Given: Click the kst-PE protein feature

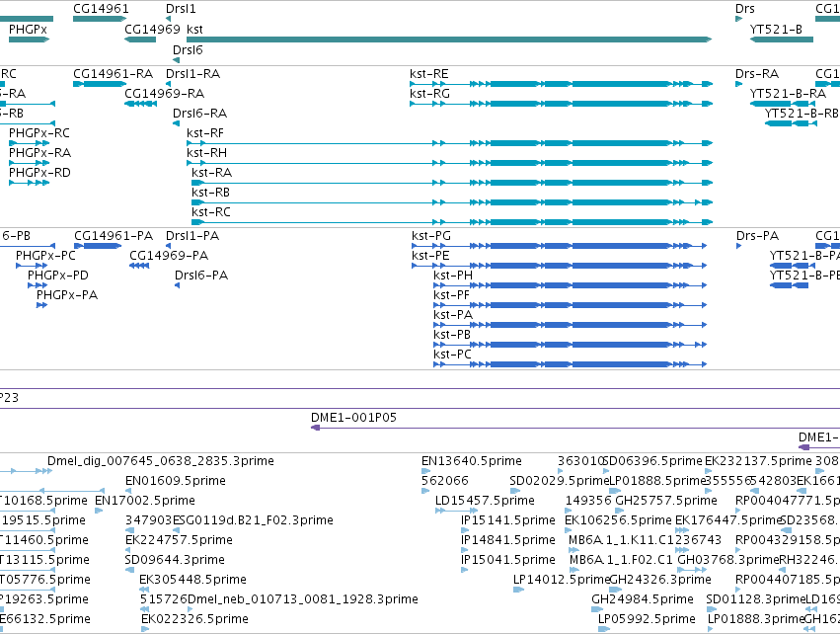Looking at the screenshot, I should [560, 266].
